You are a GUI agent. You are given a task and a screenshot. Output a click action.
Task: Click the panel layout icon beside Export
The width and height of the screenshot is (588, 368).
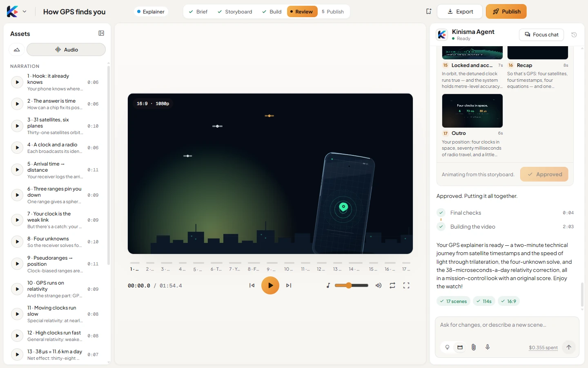[x=428, y=11]
